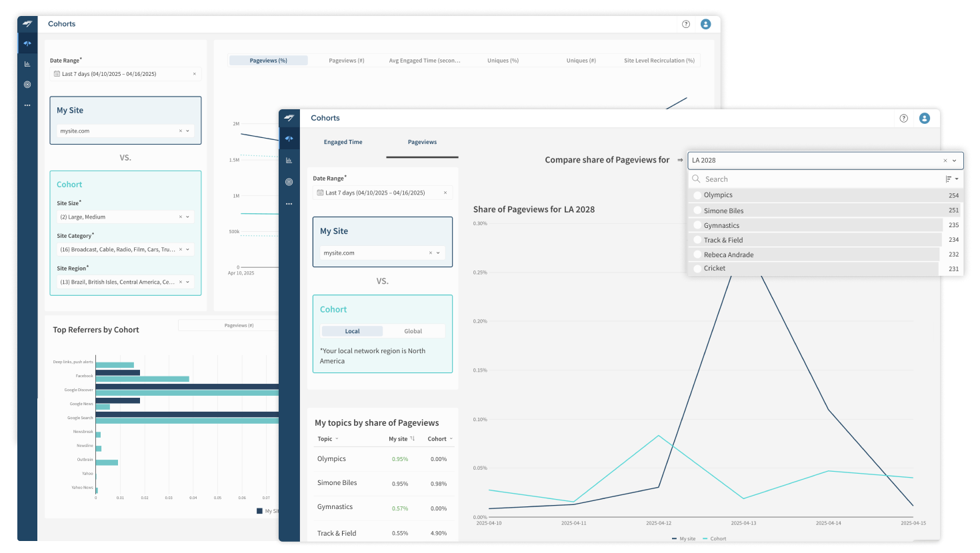Choose the Global cohort option

pos(413,331)
